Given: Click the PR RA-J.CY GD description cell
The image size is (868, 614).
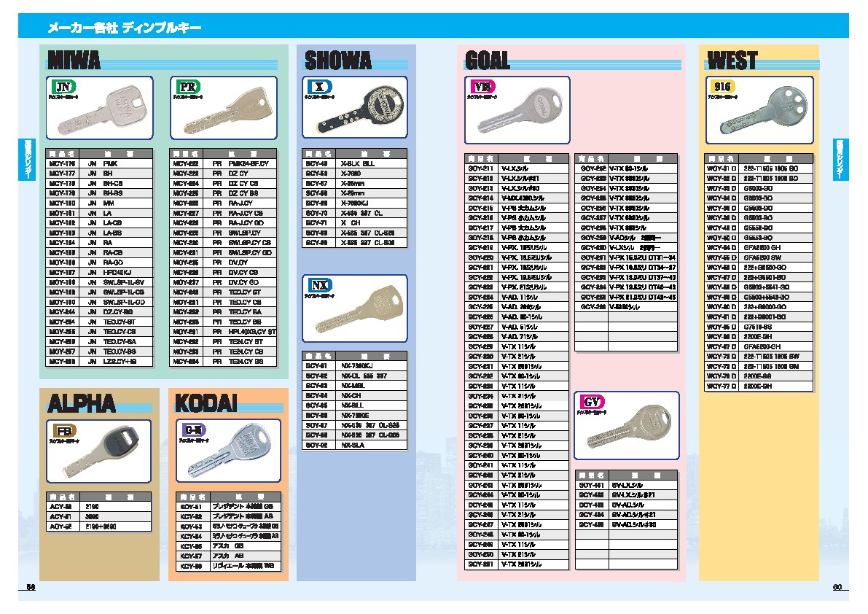Looking at the screenshot, I should point(241,223).
